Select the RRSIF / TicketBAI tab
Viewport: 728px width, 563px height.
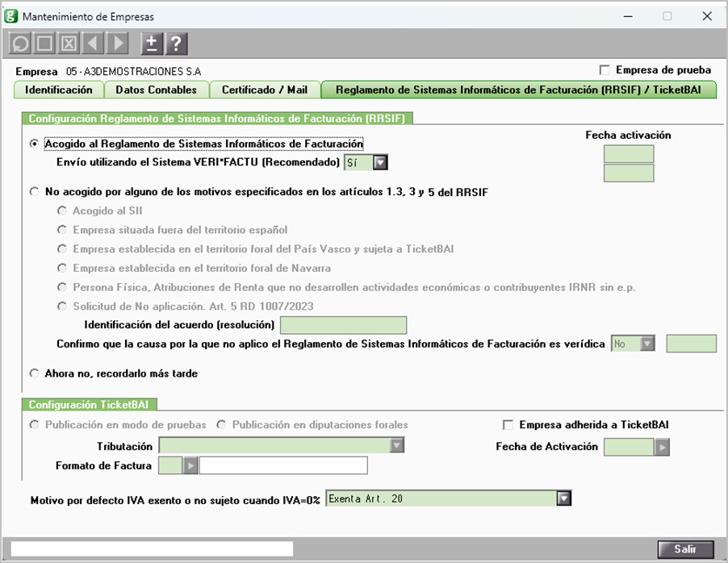pyautogui.click(x=519, y=90)
